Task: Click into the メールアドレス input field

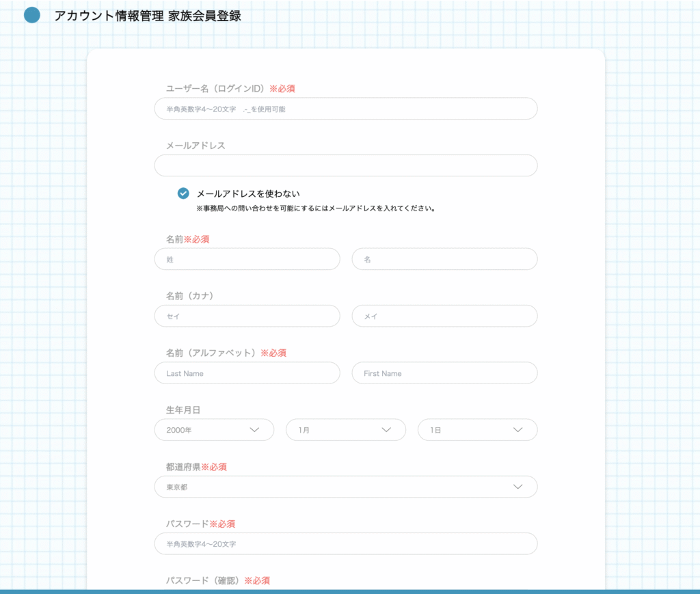Action: pos(345,165)
